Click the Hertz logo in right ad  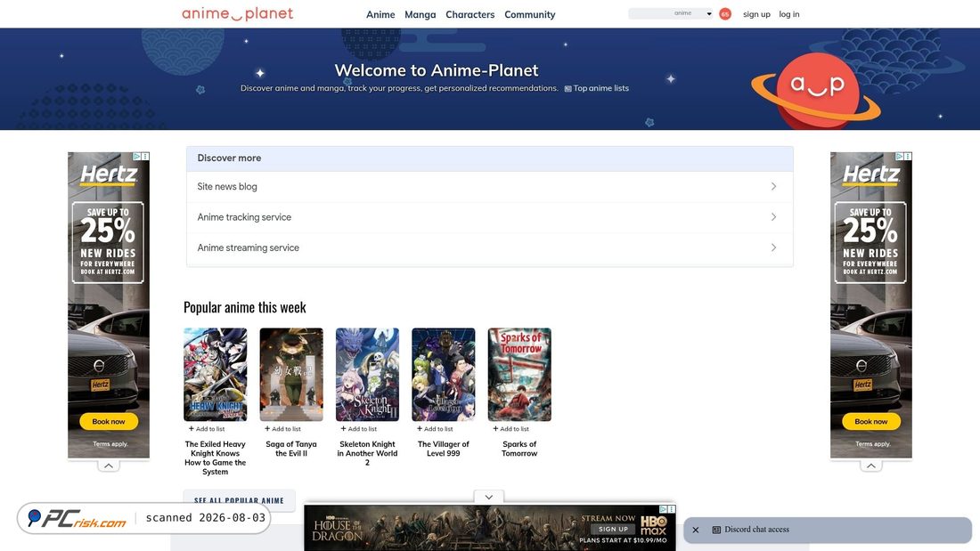click(x=871, y=175)
